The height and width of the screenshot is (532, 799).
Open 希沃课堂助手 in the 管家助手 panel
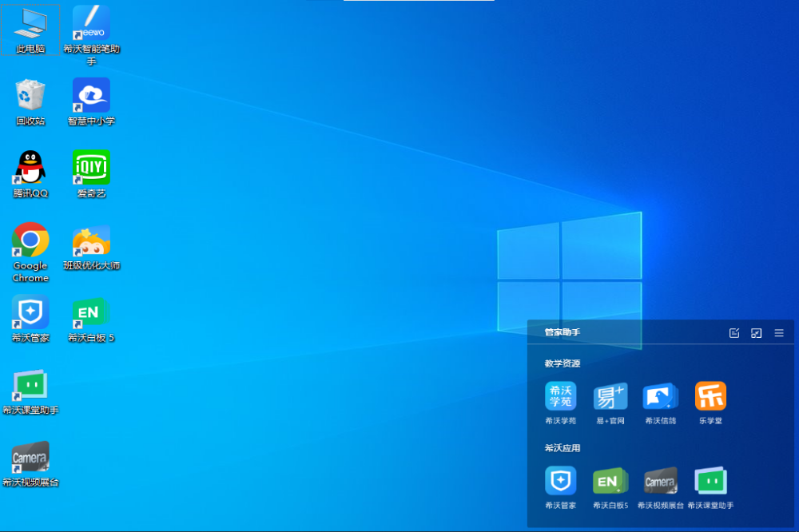point(710,487)
